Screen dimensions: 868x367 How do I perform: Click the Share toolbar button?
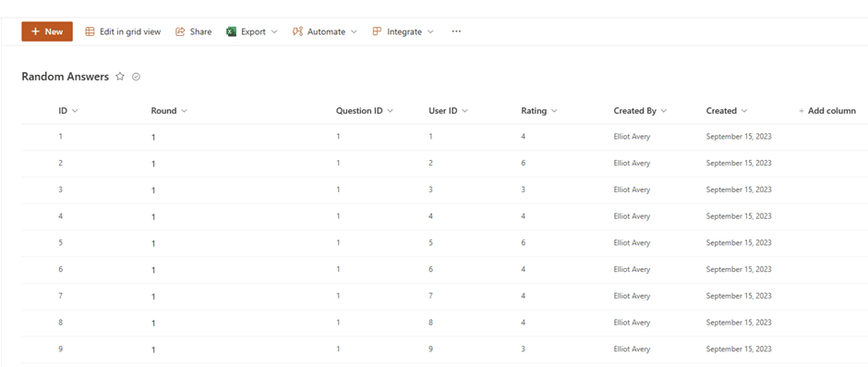pyautogui.click(x=193, y=31)
